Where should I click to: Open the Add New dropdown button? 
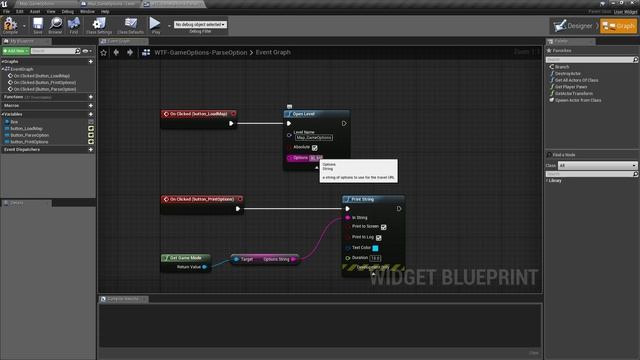(16, 51)
